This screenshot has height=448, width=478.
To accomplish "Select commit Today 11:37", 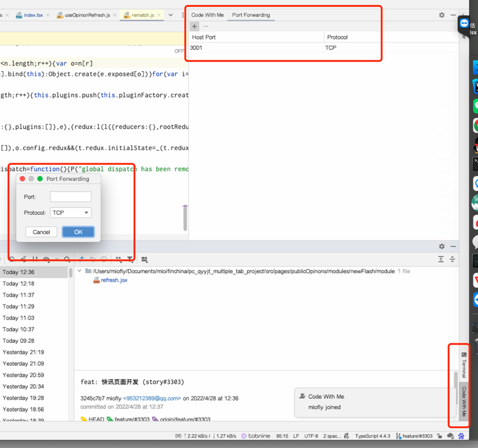I will [34, 295].
